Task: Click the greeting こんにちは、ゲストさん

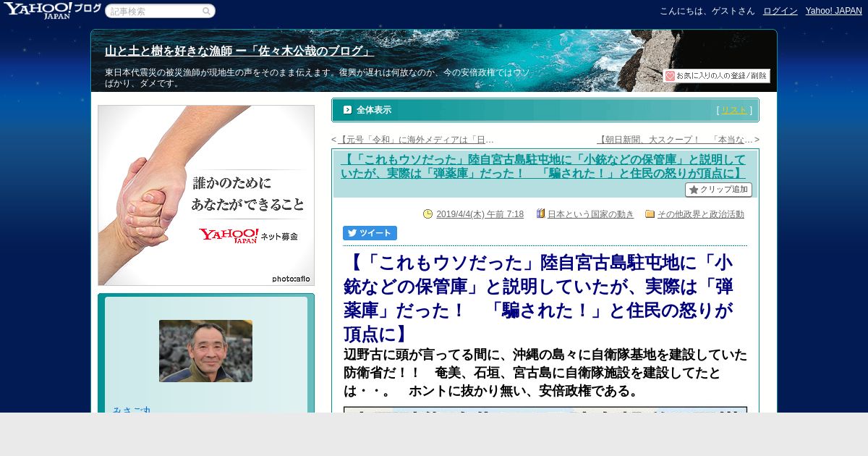Action: click(707, 11)
